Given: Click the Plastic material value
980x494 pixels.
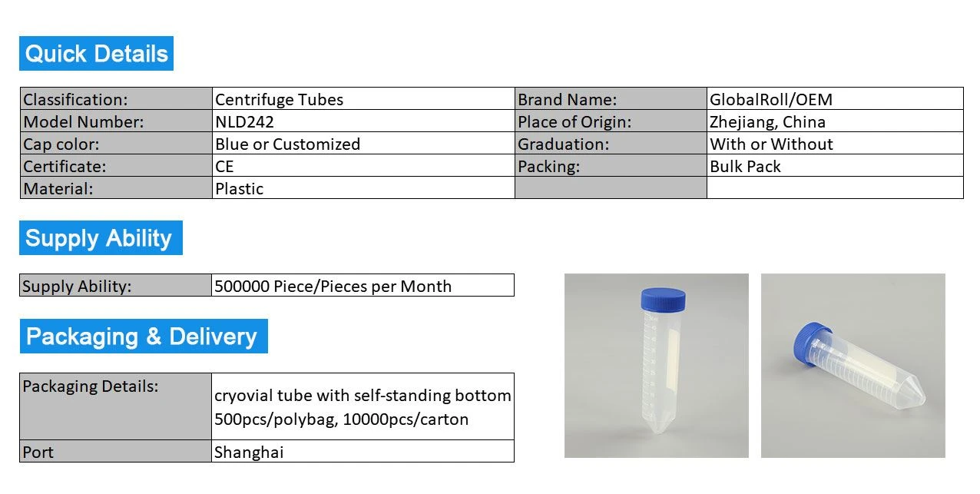Looking at the screenshot, I should (x=363, y=188).
